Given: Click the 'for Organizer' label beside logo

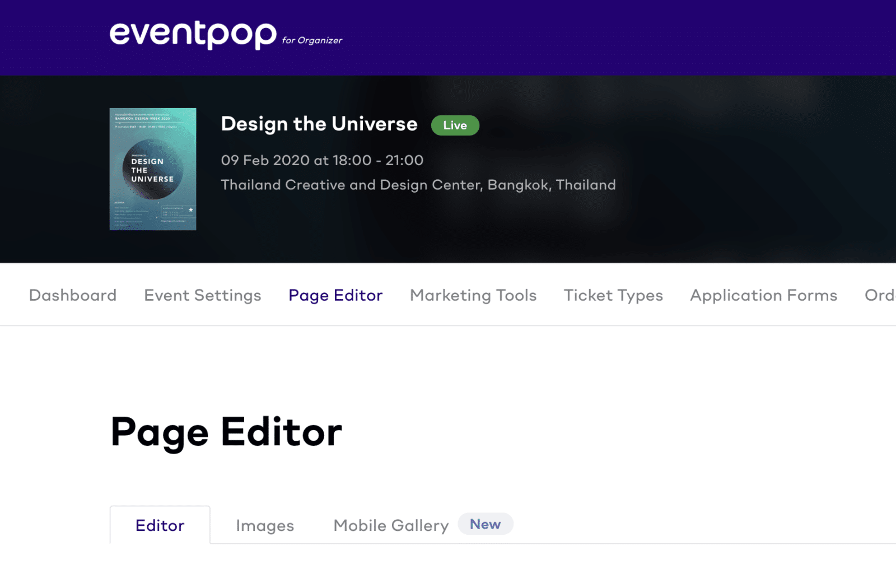Looking at the screenshot, I should [312, 40].
